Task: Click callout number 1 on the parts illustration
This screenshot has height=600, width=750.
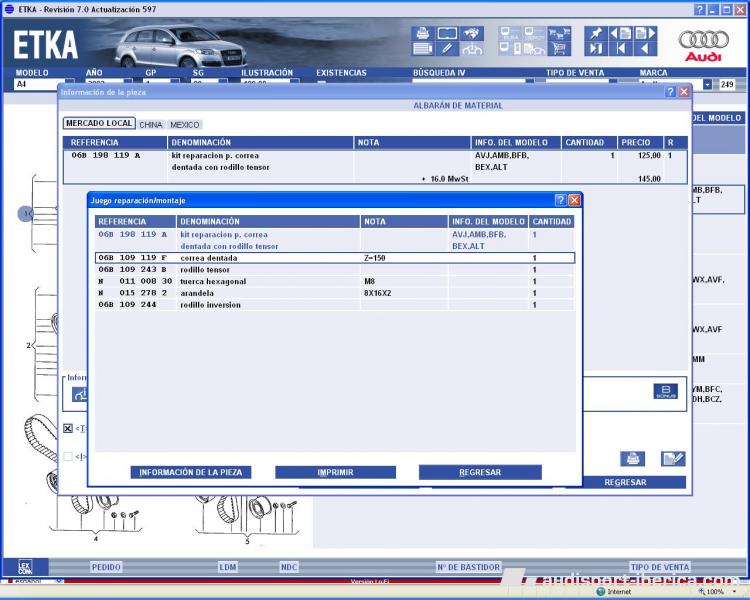Action: pyautogui.click(x=26, y=213)
